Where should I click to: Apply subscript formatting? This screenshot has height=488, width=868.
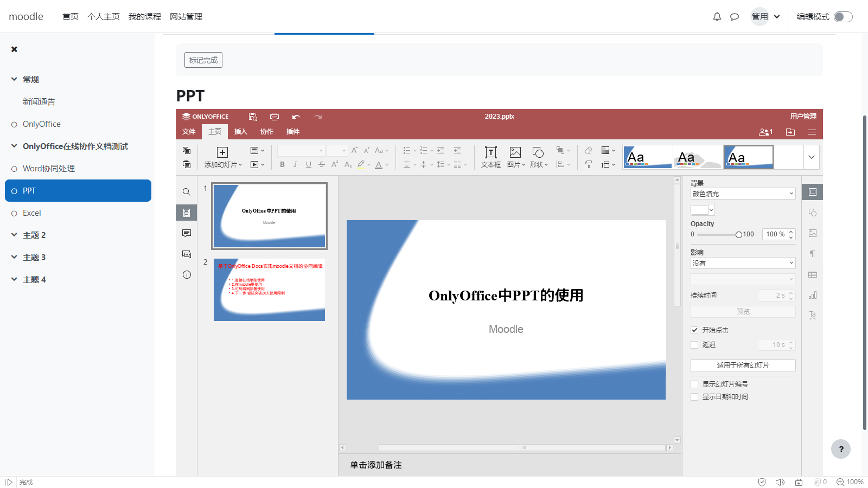(348, 164)
